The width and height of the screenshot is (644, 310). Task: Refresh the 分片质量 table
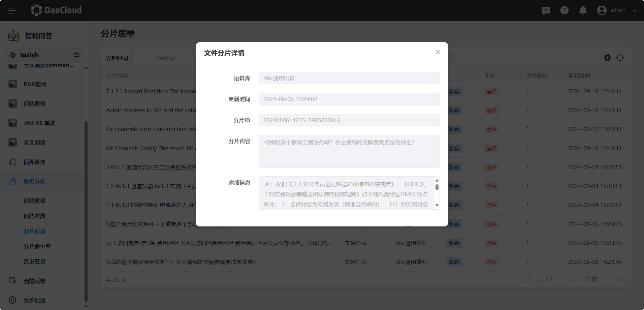click(x=620, y=58)
